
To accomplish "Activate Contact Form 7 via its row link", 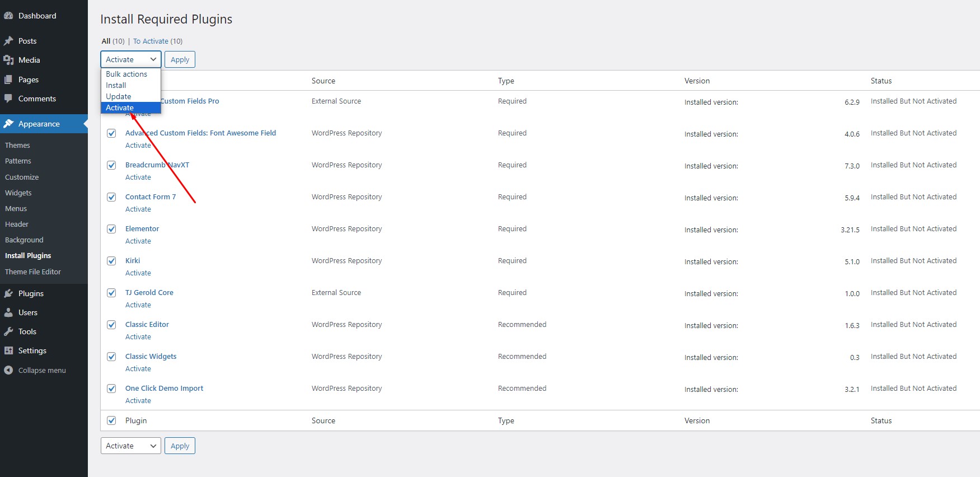I will click(x=138, y=209).
